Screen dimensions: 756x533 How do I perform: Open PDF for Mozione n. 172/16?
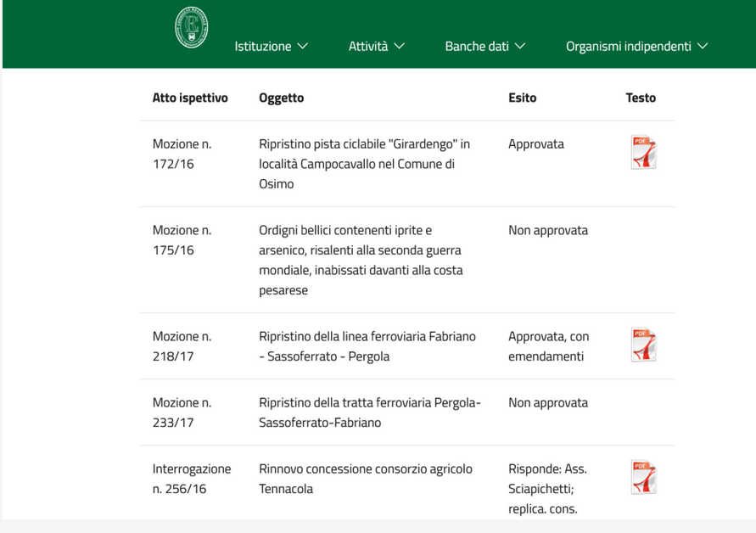pos(643,153)
